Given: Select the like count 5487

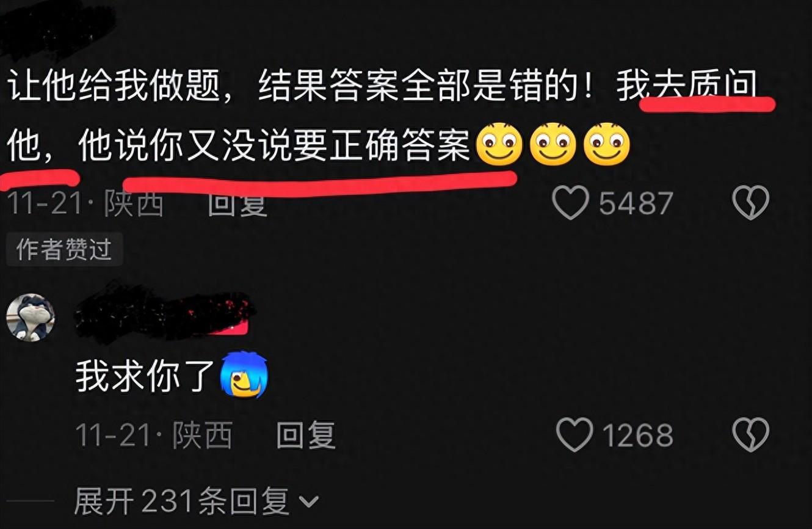Looking at the screenshot, I should (x=636, y=203).
